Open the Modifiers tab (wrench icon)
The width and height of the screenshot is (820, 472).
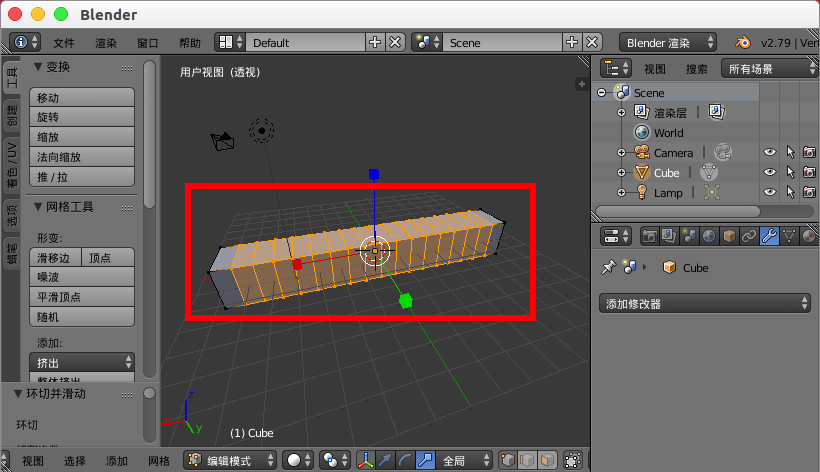point(769,236)
